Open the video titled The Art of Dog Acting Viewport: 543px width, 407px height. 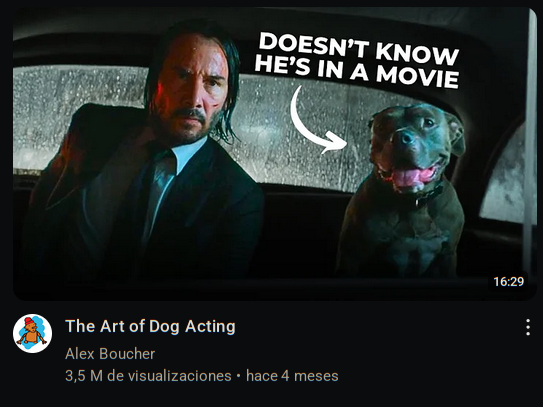[150, 326]
